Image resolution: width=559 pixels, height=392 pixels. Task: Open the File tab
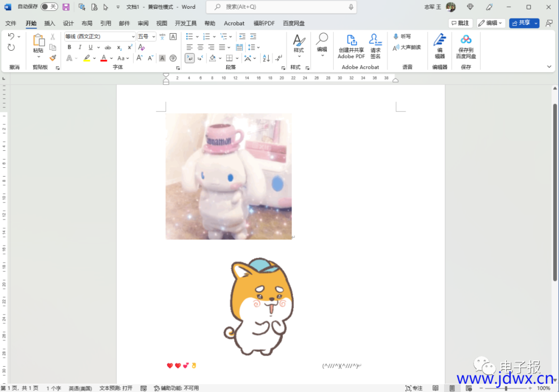point(11,23)
